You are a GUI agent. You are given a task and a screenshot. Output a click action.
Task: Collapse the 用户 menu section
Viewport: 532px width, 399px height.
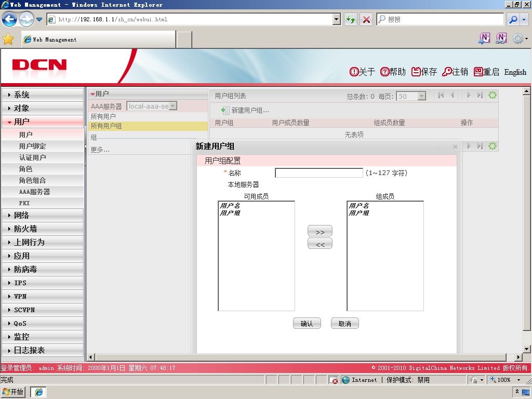click(43, 122)
